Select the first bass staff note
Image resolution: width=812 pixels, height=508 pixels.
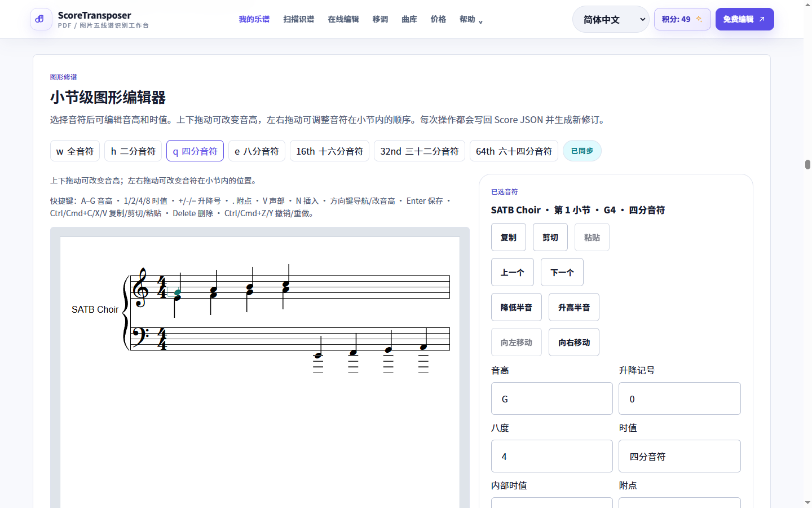point(318,355)
